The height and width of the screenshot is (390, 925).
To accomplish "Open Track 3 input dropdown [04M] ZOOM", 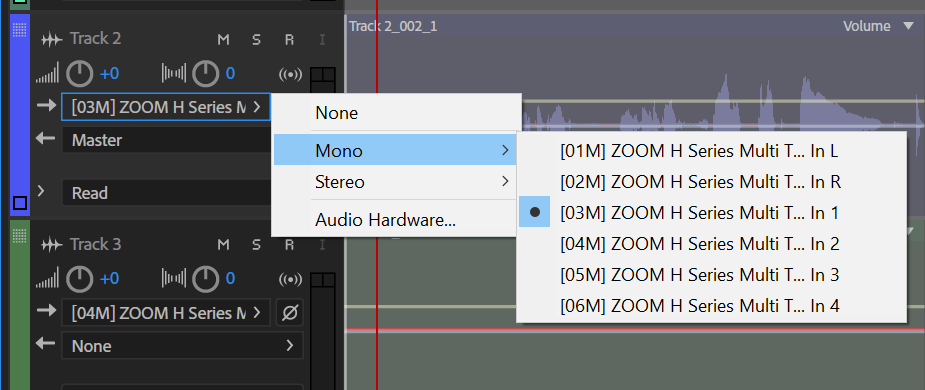I will pyautogui.click(x=166, y=313).
